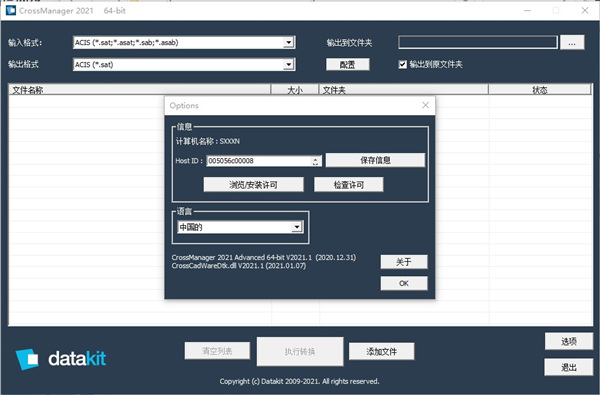Click the 配置 button
600x395 pixels.
(x=347, y=64)
